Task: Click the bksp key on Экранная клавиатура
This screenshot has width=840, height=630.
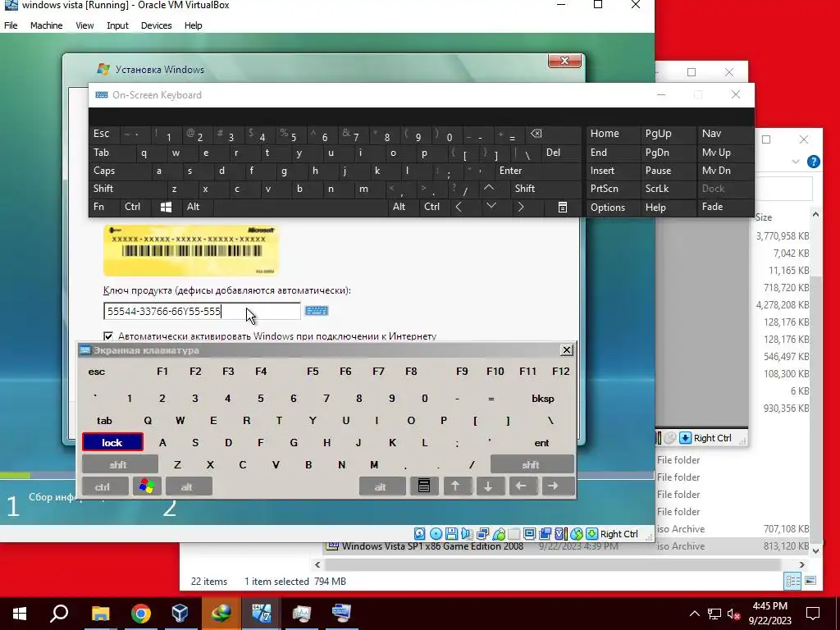Action: click(543, 399)
